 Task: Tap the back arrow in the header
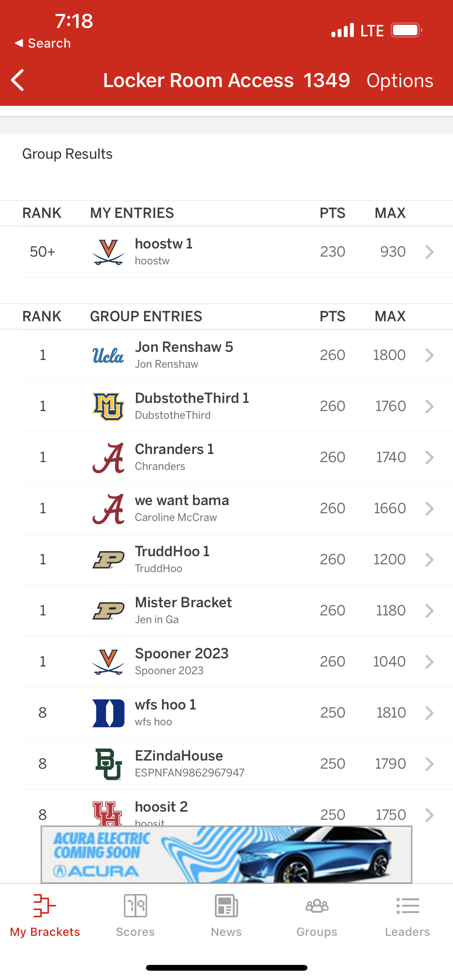coord(18,80)
